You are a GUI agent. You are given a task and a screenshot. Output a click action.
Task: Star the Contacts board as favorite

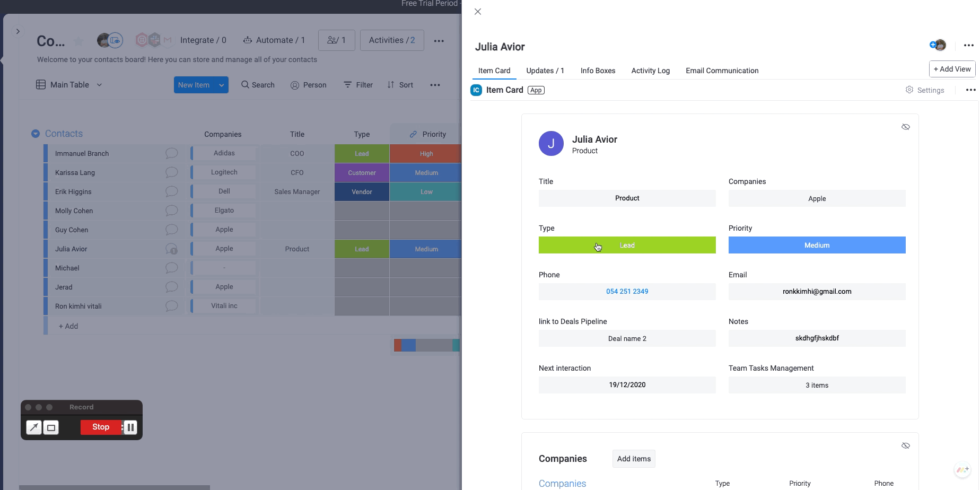(78, 41)
